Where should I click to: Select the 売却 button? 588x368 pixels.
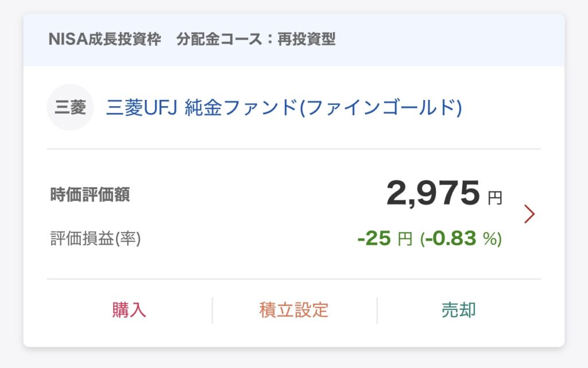coord(458,310)
